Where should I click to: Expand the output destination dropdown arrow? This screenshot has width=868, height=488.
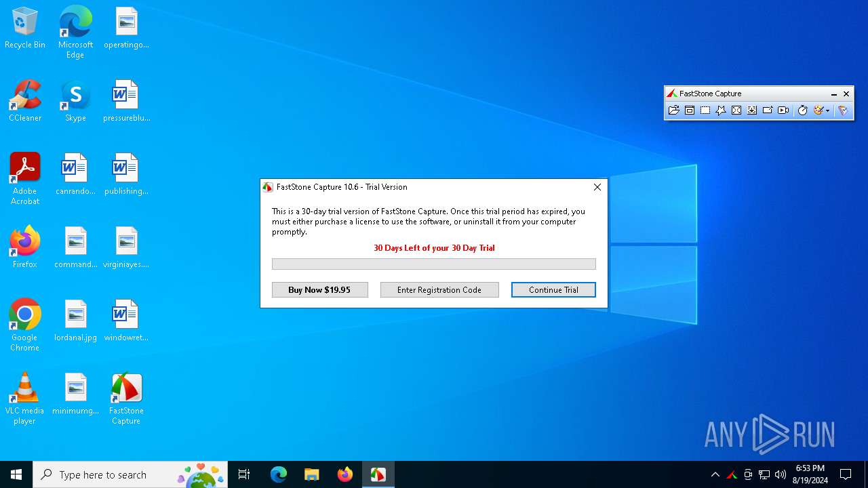point(828,111)
